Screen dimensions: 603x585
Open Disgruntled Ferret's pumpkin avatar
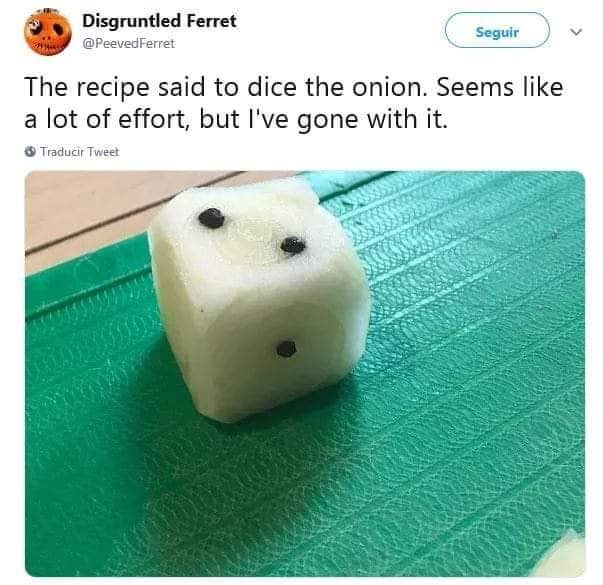pyautogui.click(x=48, y=32)
